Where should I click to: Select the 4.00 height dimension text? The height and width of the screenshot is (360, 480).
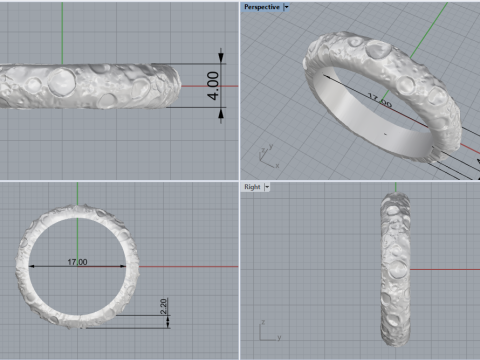tap(213, 86)
